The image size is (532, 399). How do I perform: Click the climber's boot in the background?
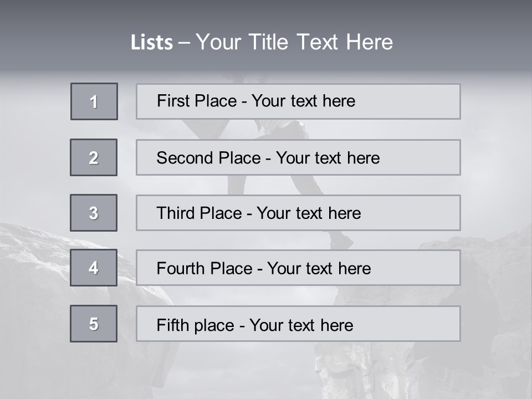(x=340, y=241)
